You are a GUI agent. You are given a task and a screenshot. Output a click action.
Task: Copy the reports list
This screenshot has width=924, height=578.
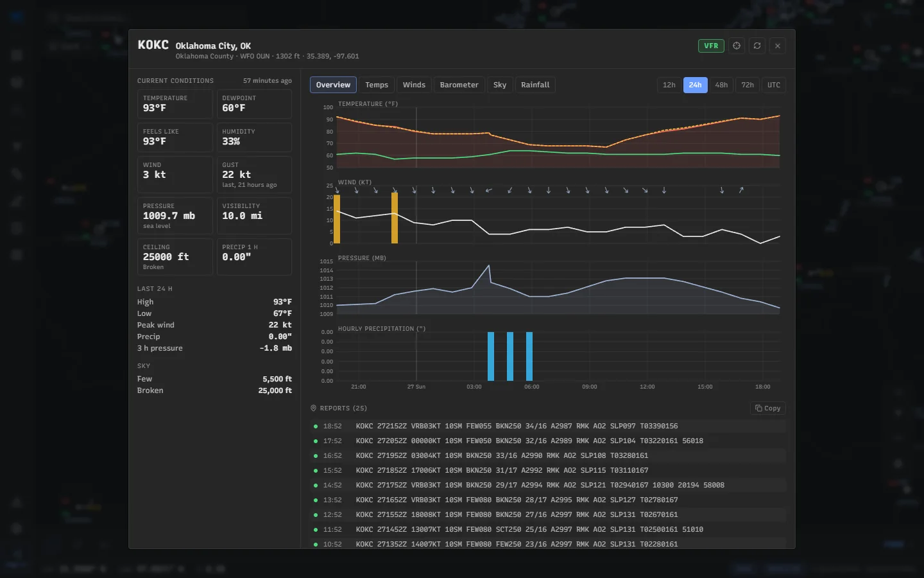click(768, 408)
